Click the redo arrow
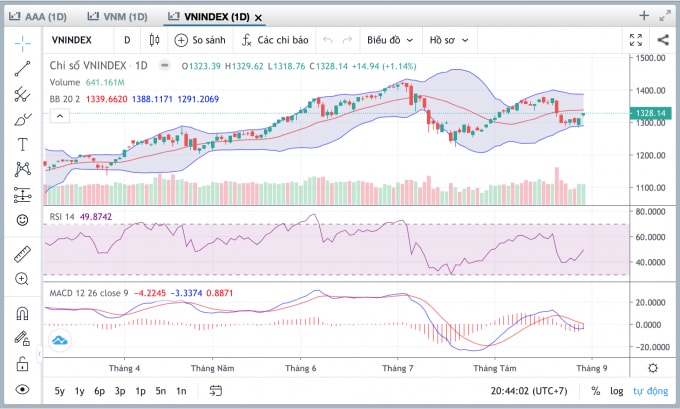This screenshot has height=409, width=680. pos(347,40)
